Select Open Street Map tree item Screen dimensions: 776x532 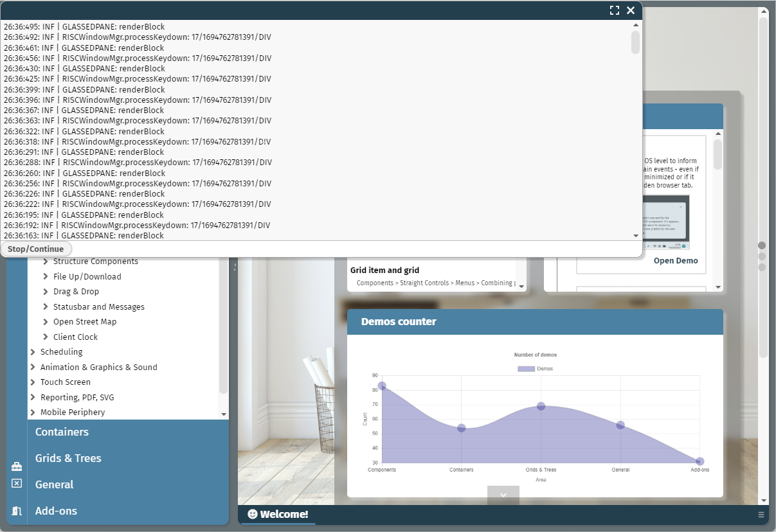coord(84,322)
